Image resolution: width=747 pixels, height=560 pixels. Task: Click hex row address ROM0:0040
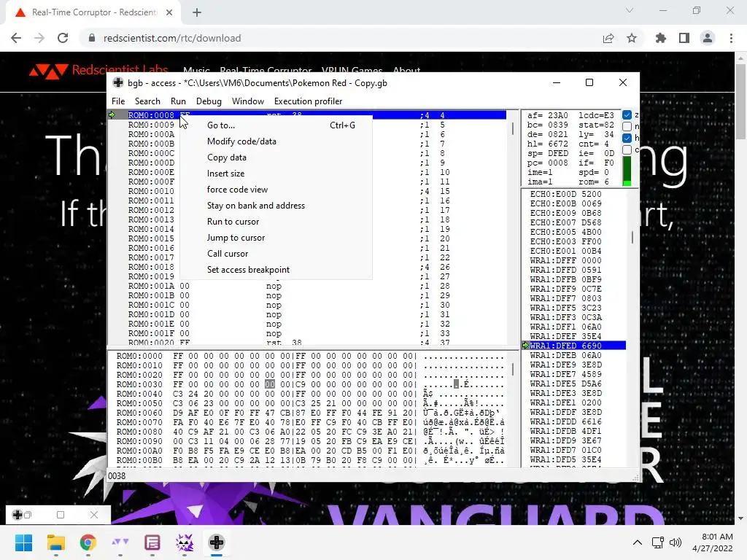tap(139, 394)
